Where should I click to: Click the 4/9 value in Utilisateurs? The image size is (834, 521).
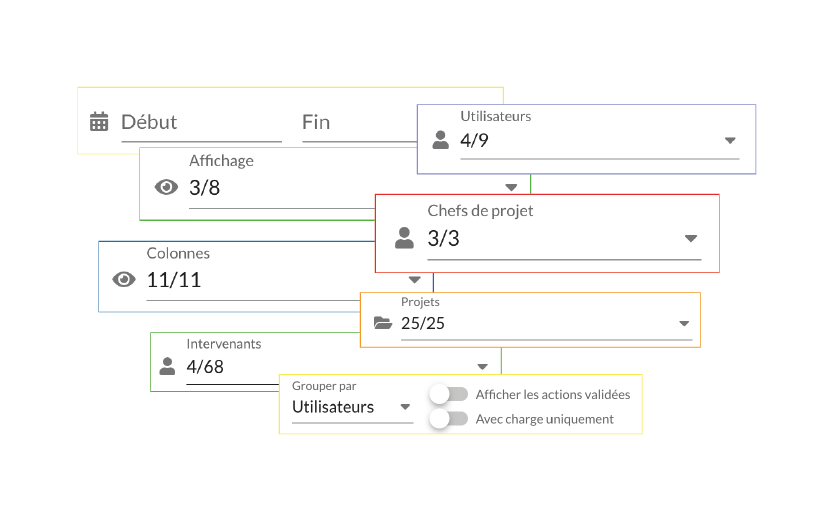(x=474, y=140)
